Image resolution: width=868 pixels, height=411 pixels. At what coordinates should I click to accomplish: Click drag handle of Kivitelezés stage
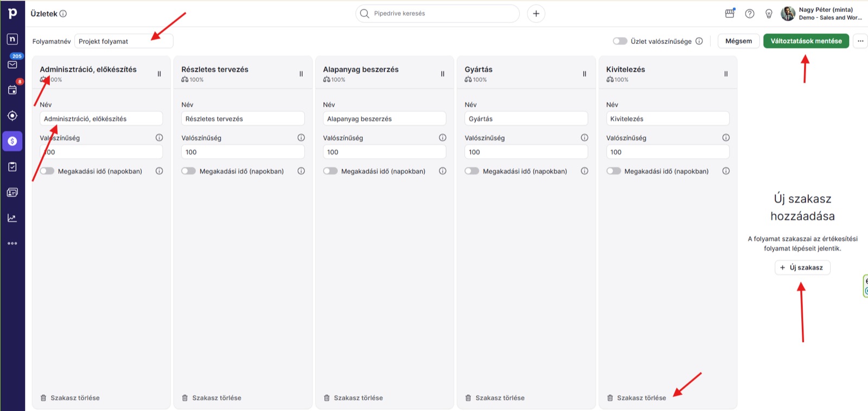pos(726,74)
